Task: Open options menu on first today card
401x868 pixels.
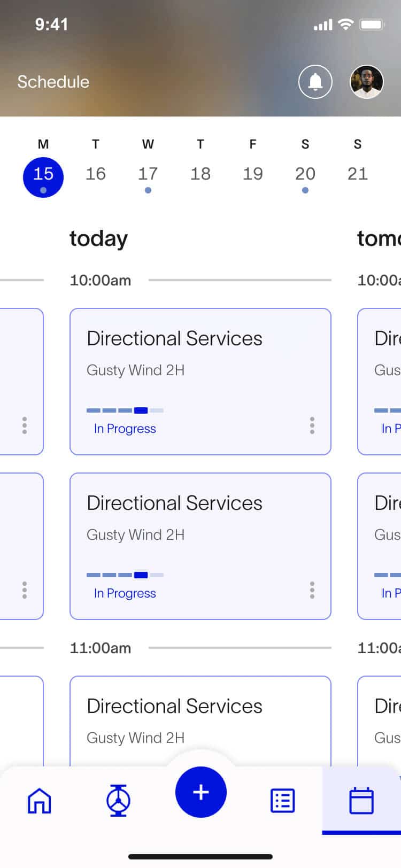Action: [x=312, y=425]
